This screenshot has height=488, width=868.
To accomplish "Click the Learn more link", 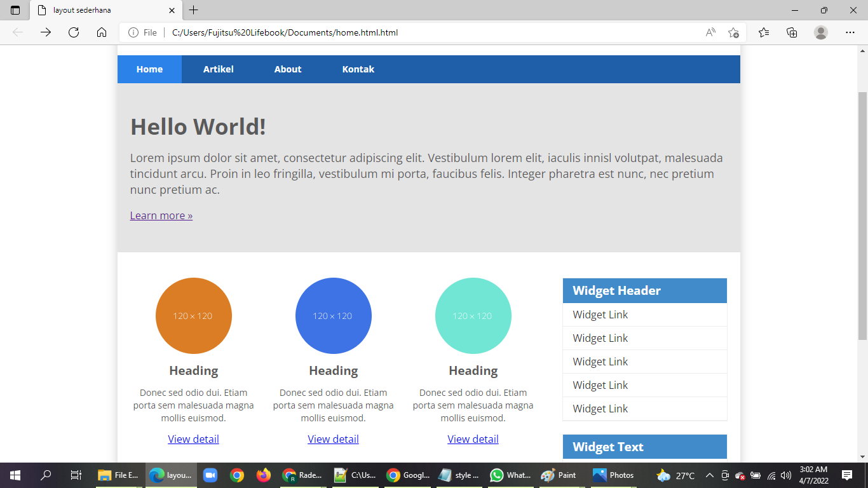I will coord(161,215).
